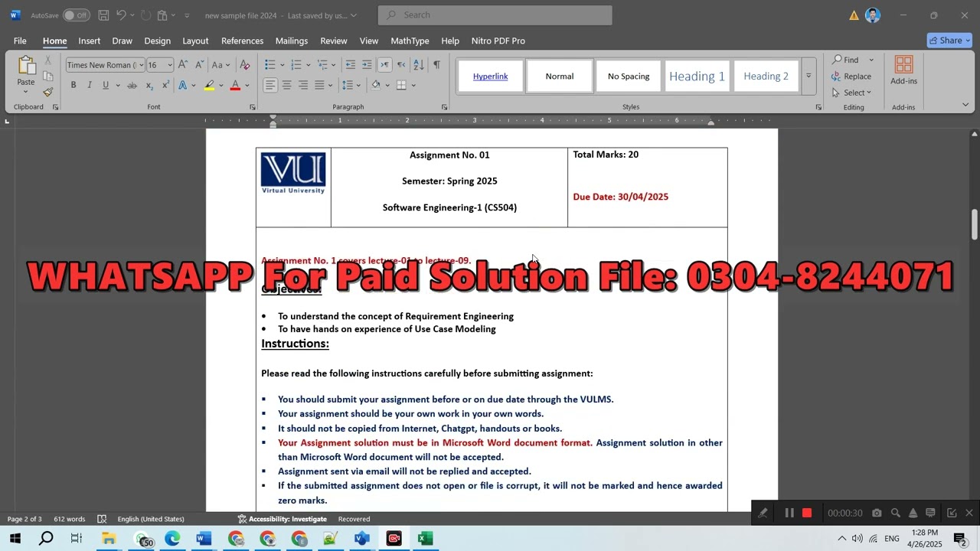Apply the Heading 1 style
980x551 pixels.
(x=697, y=76)
